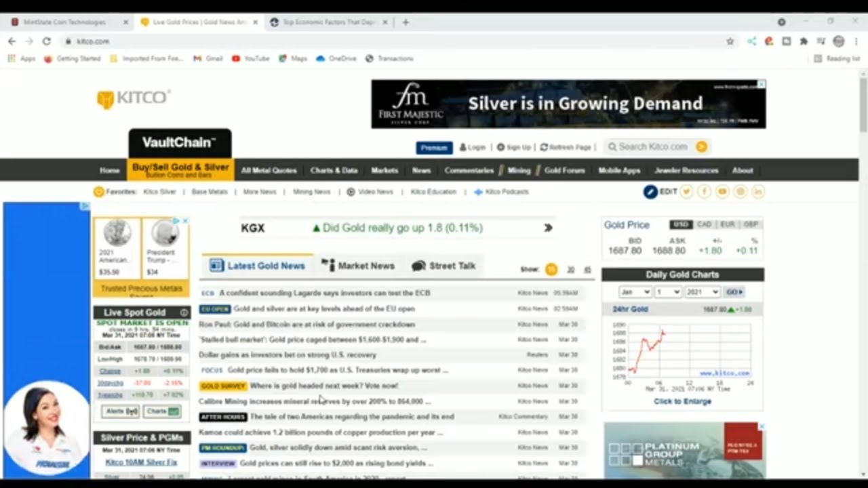Open Kitco's Twitter icon
This screenshot has height=488, width=868.
[686, 192]
